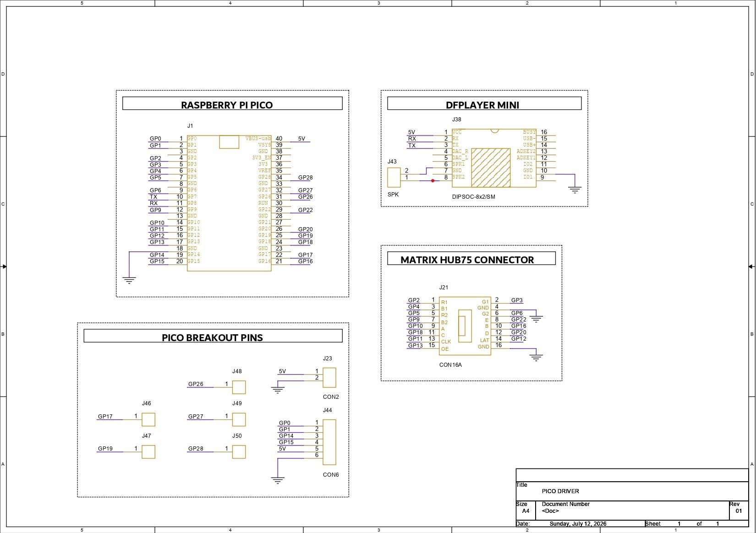Screen dimensions: 756x533
Task: Click the MATRIX HUB75 CONNECTOR title
Action: click(467, 260)
